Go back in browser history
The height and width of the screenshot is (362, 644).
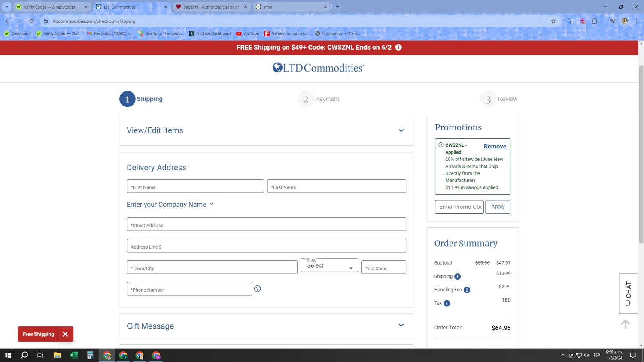[8, 21]
